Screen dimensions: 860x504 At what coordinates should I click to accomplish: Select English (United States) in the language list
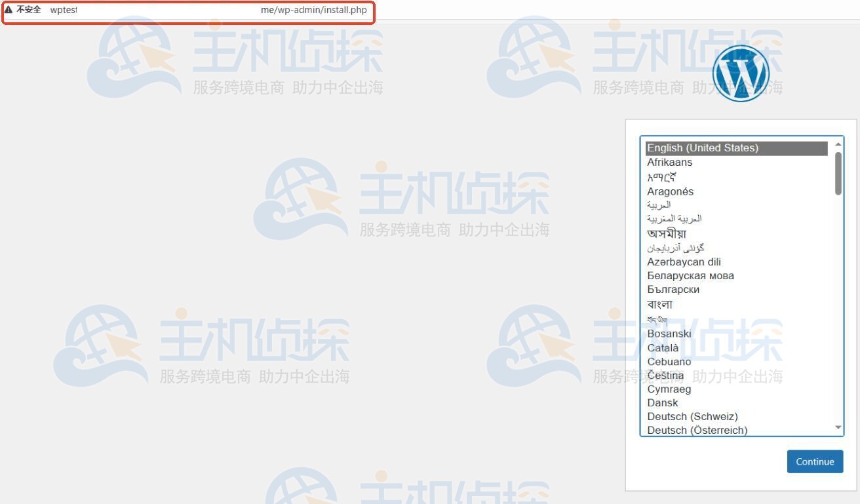click(703, 147)
